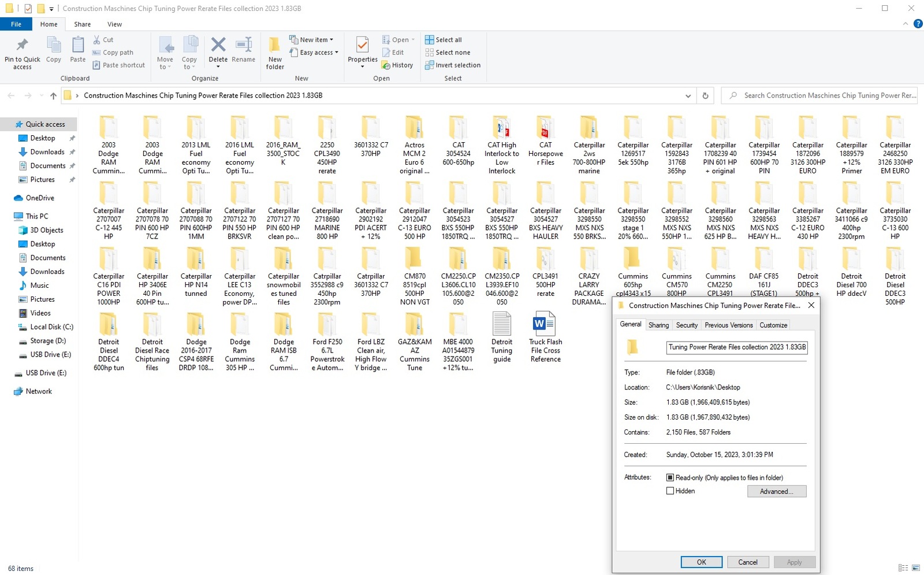Toggle the Read-only attribute checkbox
Image resolution: width=924 pixels, height=575 pixels.
click(x=670, y=478)
